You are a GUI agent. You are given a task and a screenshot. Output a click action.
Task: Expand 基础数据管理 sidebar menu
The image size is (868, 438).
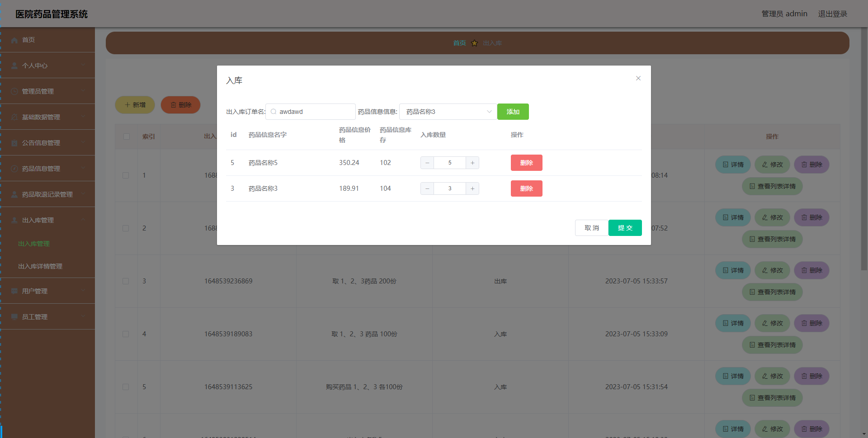[47, 117]
